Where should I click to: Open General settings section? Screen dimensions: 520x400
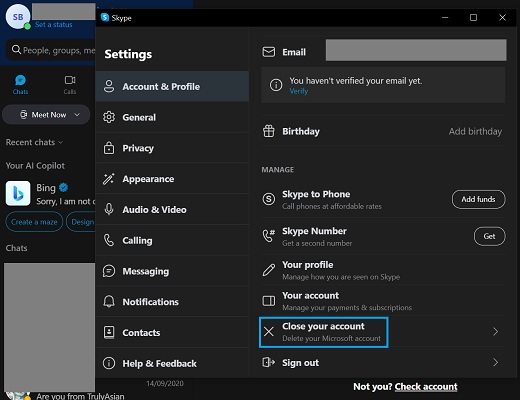172,117
